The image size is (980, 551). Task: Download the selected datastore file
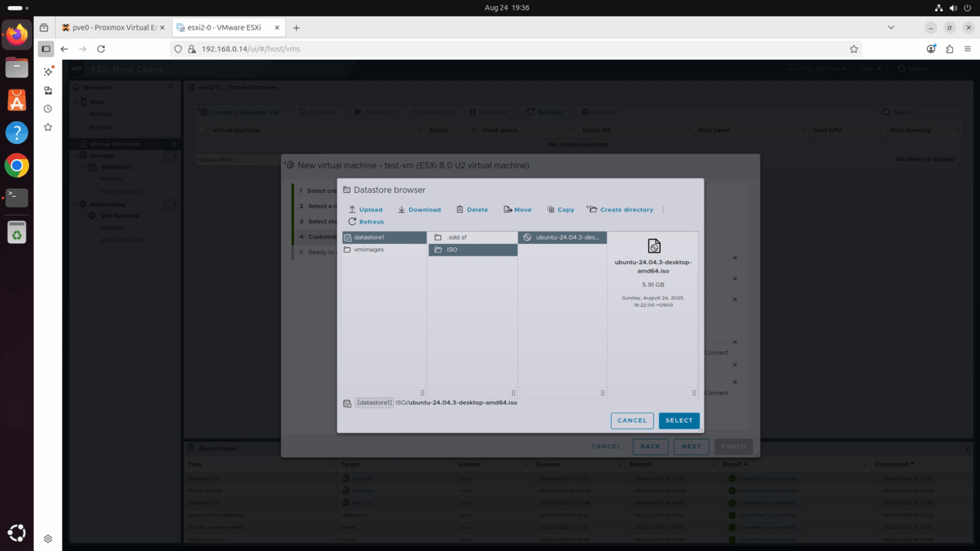420,210
